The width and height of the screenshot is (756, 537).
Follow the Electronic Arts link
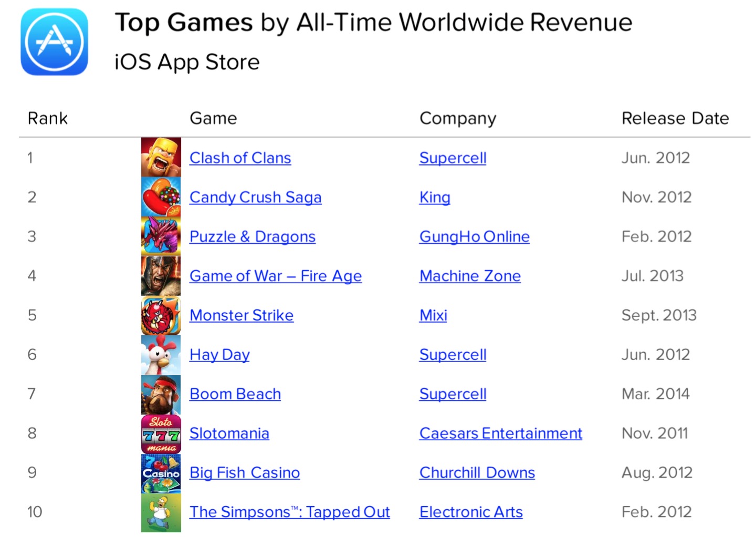pos(471,512)
